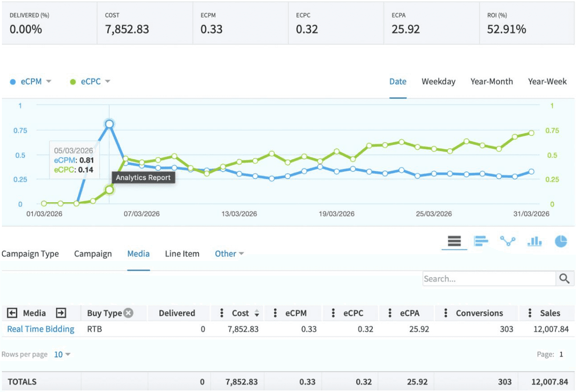Open the Campaign tab

pyautogui.click(x=93, y=254)
